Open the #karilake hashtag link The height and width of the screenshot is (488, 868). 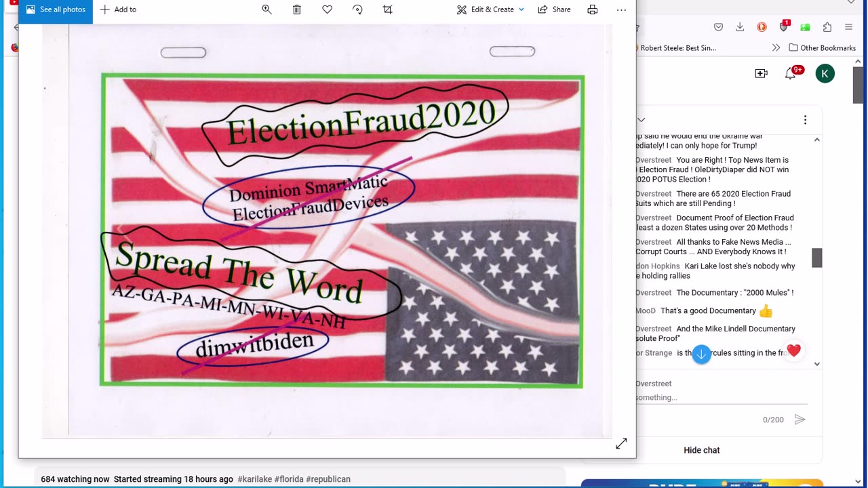pyautogui.click(x=254, y=479)
